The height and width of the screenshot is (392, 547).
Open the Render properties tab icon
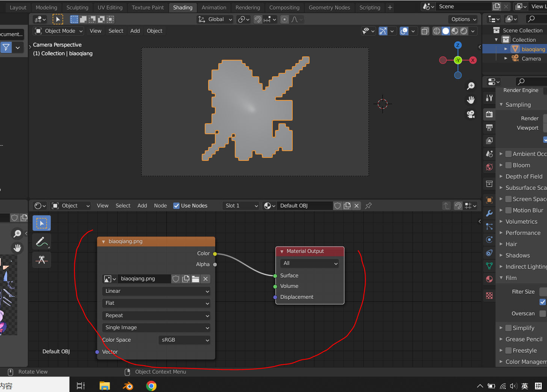point(489,114)
